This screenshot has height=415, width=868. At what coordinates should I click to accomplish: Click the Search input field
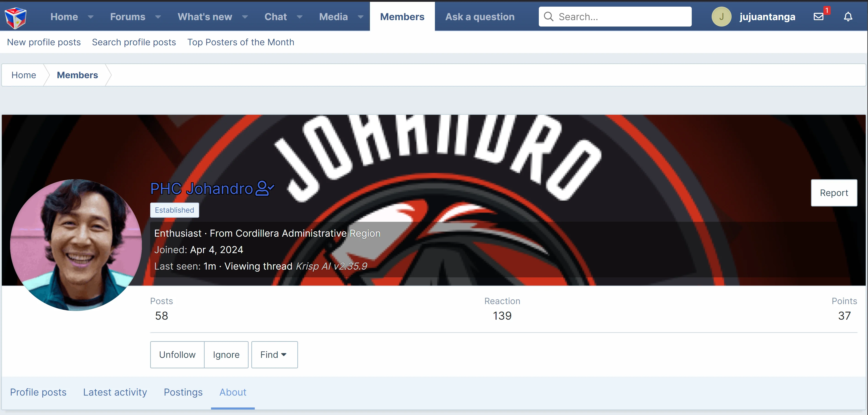tap(615, 16)
